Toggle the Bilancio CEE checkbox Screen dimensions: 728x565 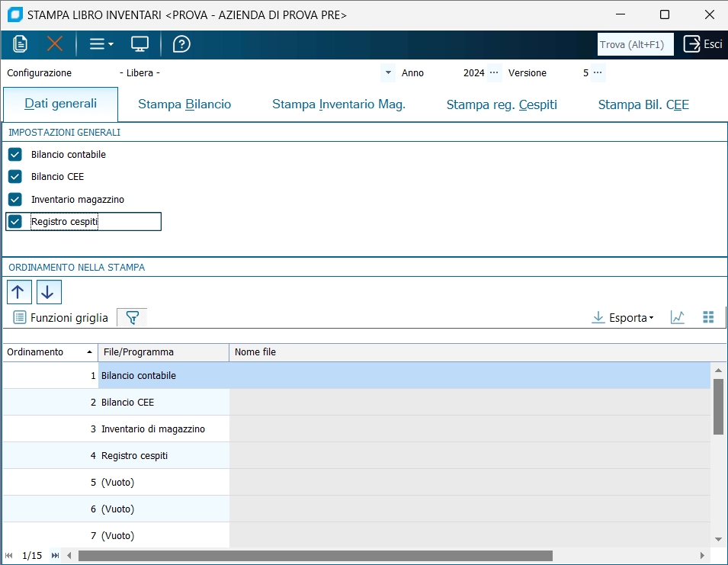click(15, 177)
